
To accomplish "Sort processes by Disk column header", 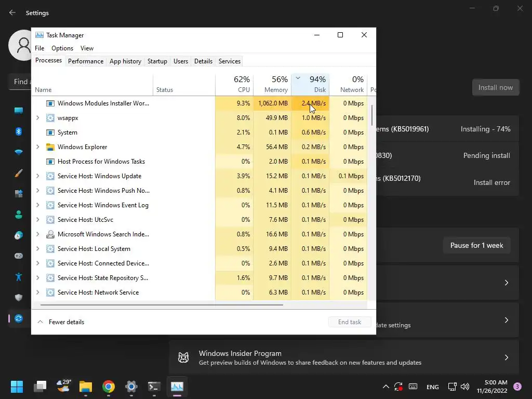I will click(x=310, y=84).
